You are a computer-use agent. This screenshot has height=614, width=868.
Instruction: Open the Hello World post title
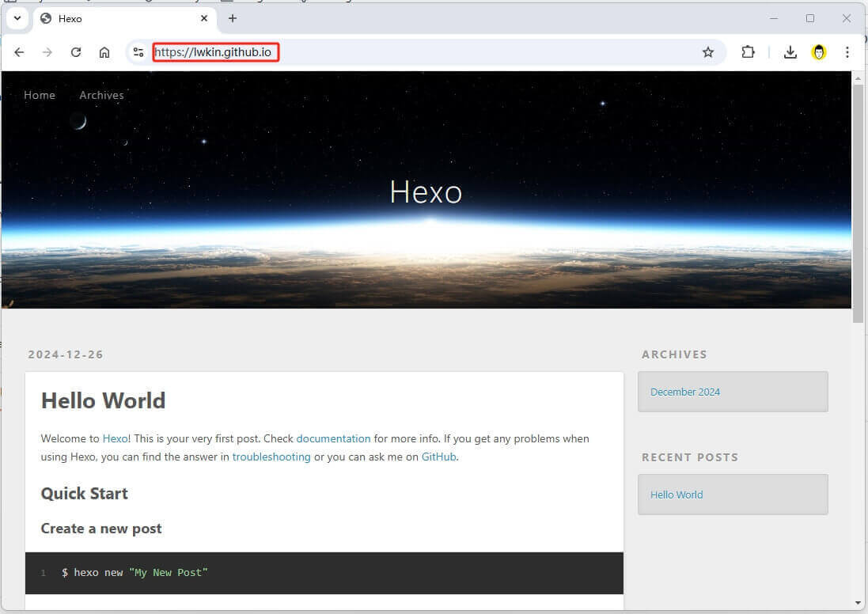coord(103,400)
